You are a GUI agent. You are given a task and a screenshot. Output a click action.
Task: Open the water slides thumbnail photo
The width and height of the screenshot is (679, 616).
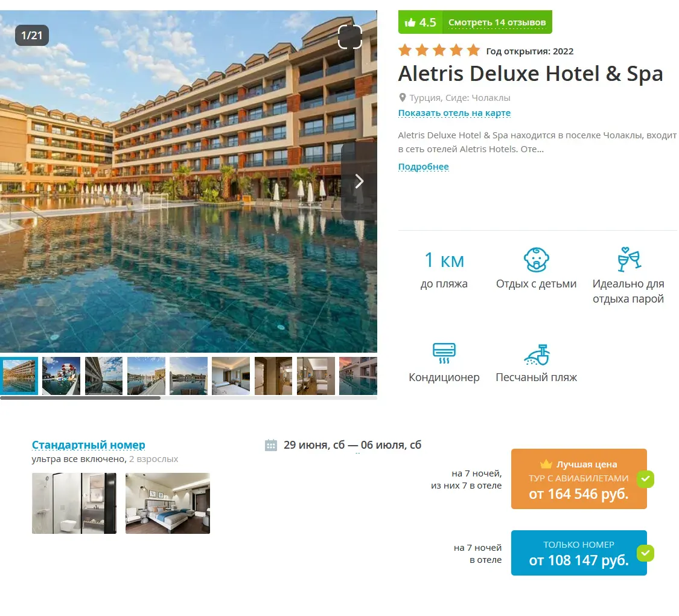tap(61, 376)
